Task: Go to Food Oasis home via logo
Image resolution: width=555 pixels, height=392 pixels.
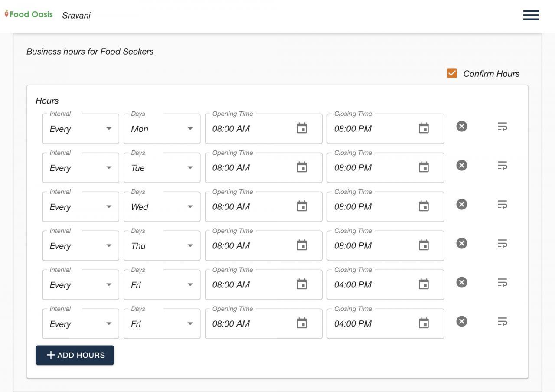Action: pyautogui.click(x=29, y=14)
